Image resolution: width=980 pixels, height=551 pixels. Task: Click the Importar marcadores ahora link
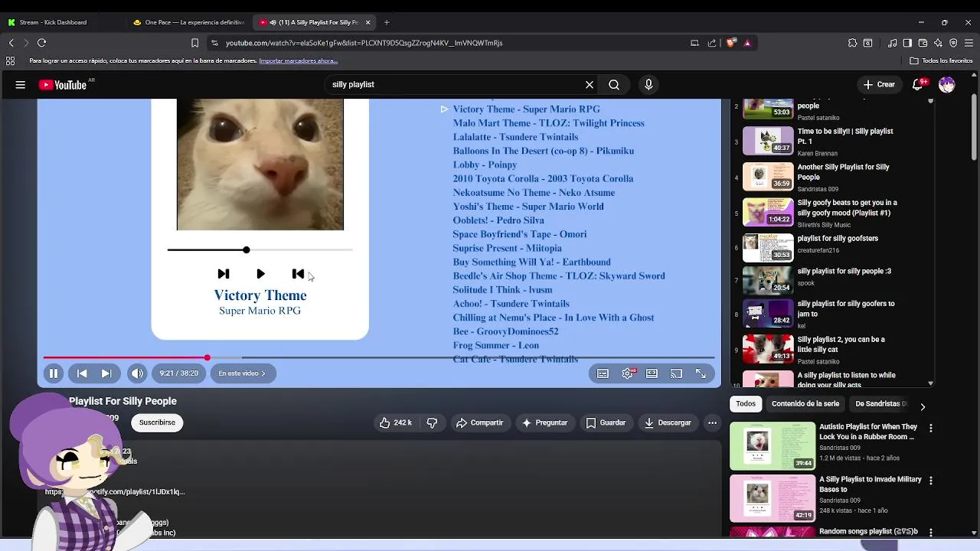(x=298, y=60)
